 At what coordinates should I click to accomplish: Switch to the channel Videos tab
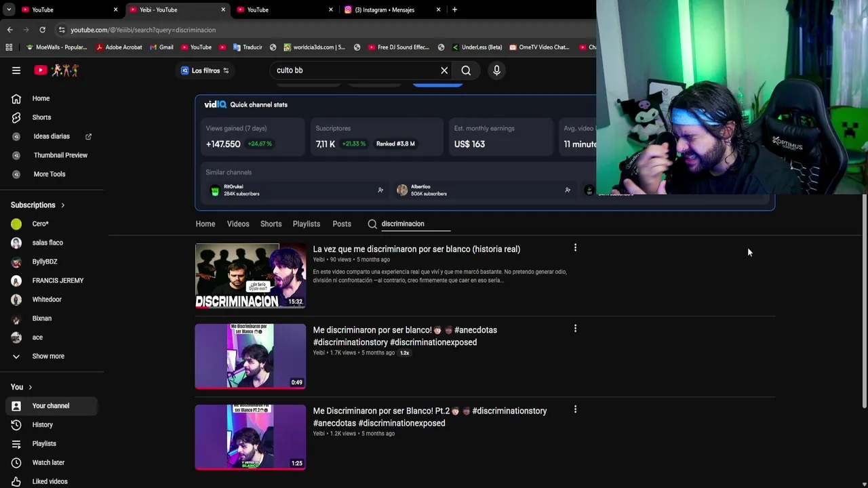(x=238, y=224)
